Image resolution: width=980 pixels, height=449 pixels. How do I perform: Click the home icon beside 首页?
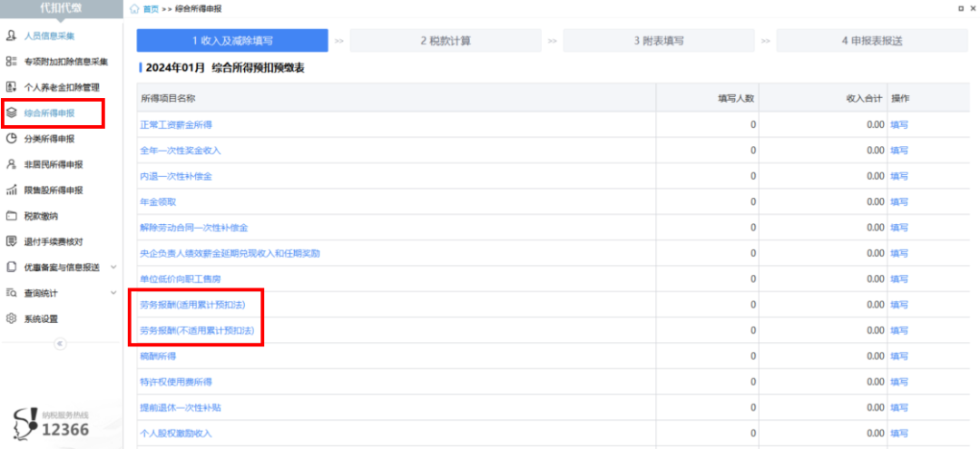tap(135, 9)
